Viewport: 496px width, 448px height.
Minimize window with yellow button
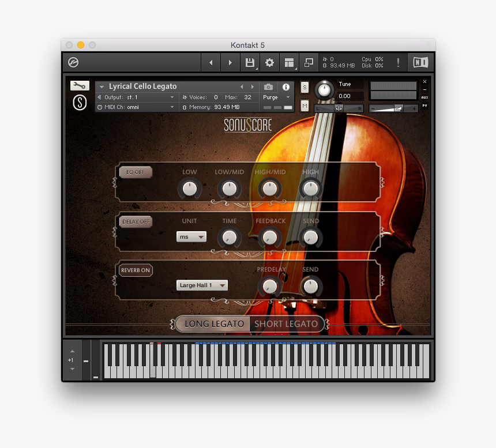pyautogui.click(x=81, y=45)
